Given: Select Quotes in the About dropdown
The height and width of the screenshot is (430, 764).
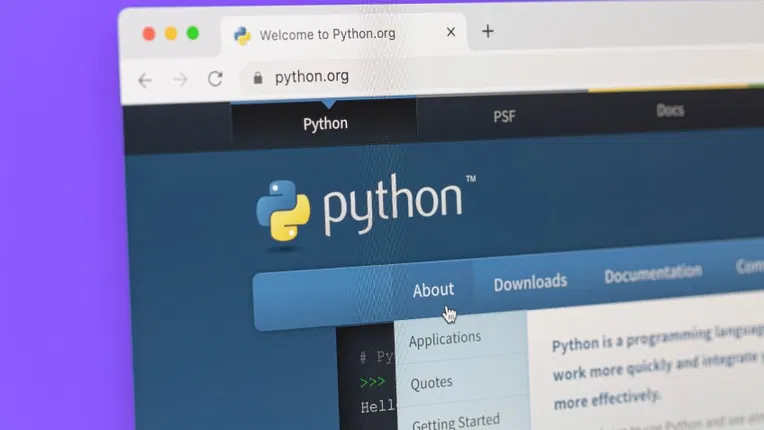Looking at the screenshot, I should click(x=431, y=382).
